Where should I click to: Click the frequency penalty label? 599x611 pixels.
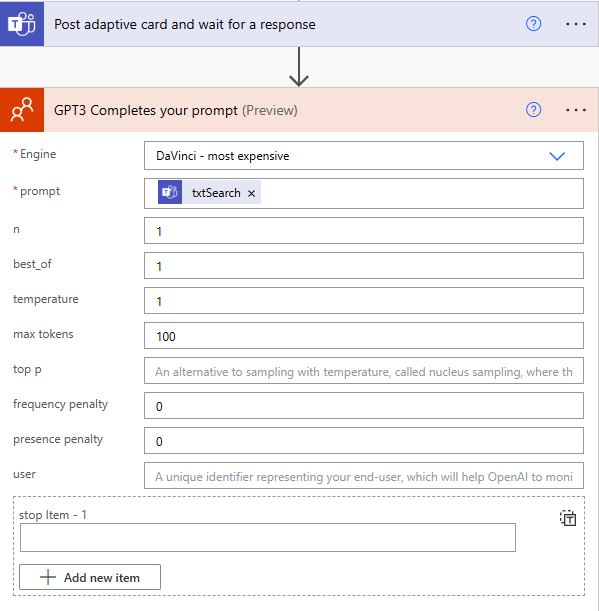tap(60, 404)
